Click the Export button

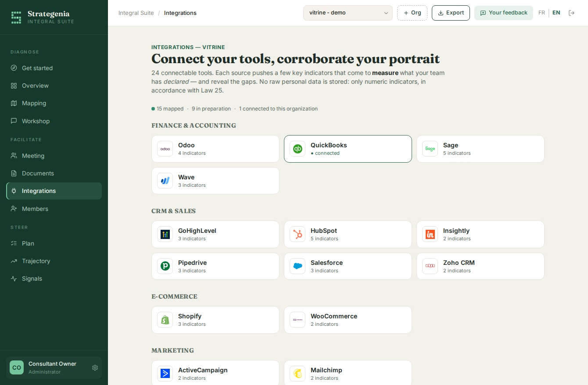pyautogui.click(x=451, y=13)
